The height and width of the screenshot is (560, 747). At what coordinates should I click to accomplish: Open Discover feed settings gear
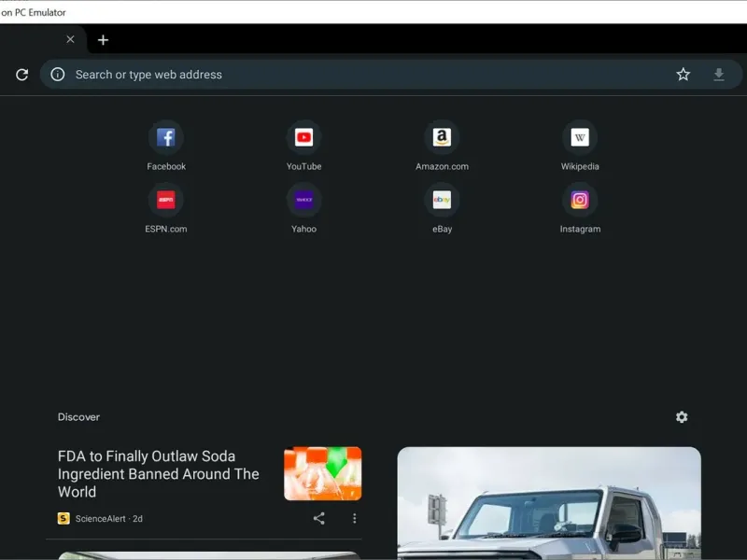[x=682, y=417]
